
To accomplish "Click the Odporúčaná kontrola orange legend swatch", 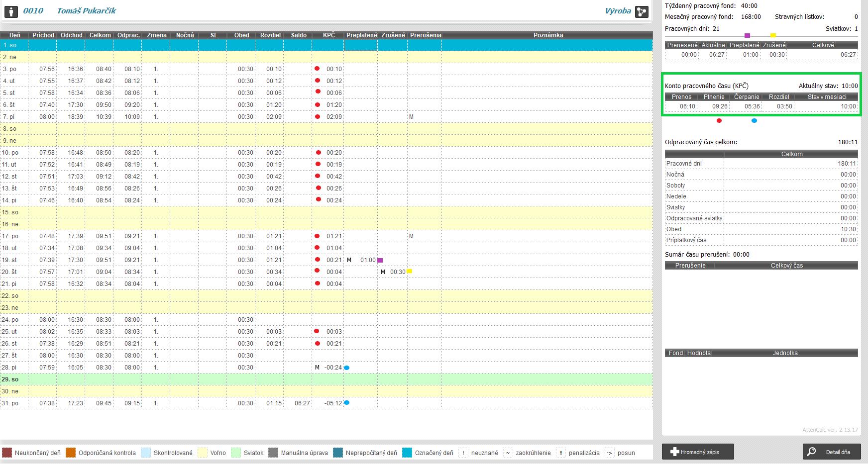I will 71,453.
